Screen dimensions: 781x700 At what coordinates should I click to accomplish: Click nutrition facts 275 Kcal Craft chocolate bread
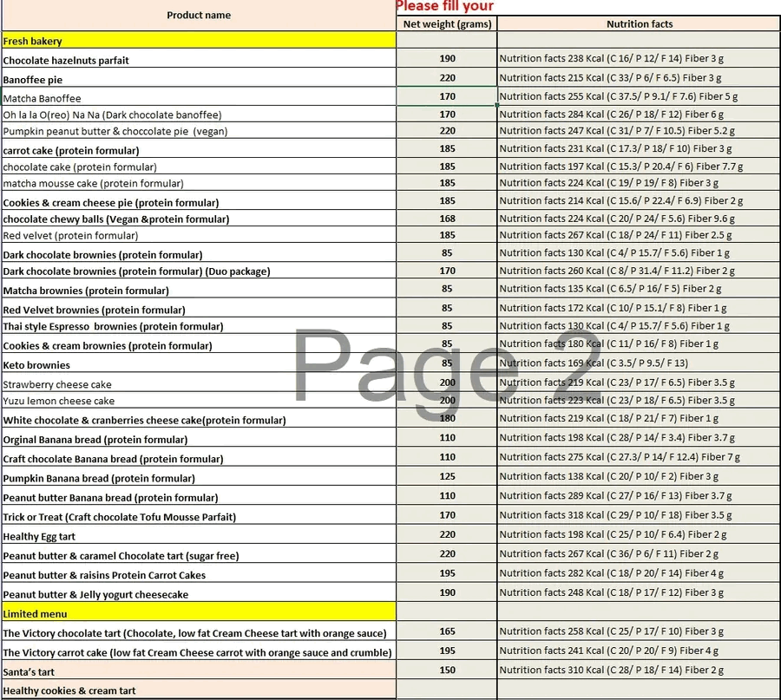tap(639, 457)
